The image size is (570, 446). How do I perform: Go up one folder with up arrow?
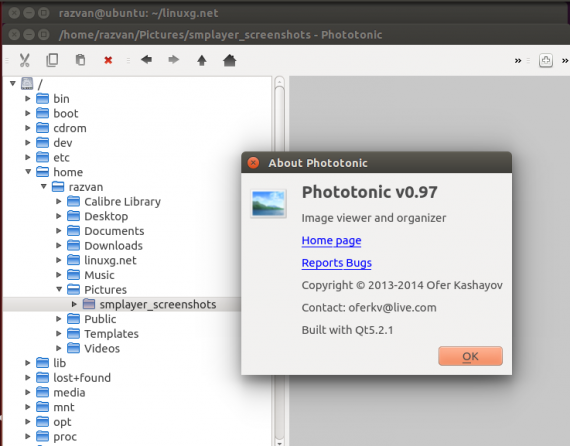[x=202, y=60]
